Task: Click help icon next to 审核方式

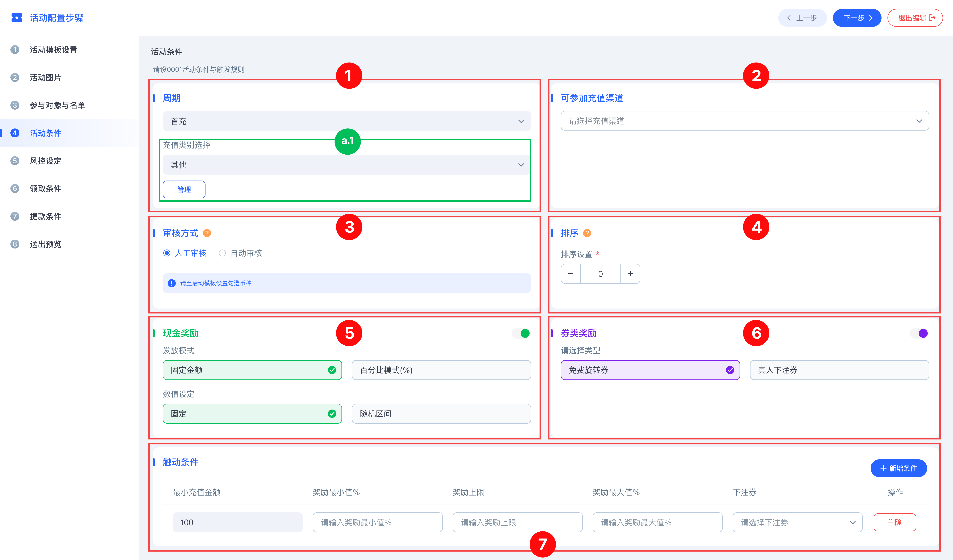Action: [x=207, y=233]
